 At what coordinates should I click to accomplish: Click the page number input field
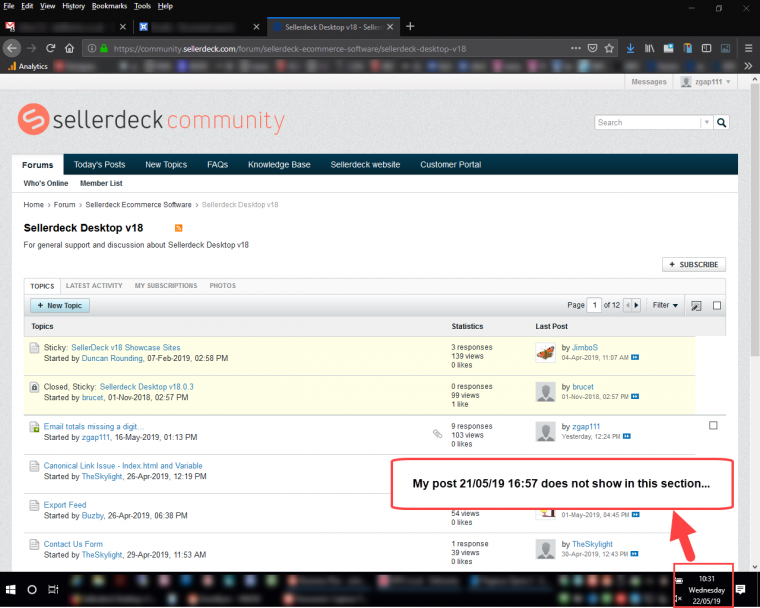pyautogui.click(x=595, y=305)
